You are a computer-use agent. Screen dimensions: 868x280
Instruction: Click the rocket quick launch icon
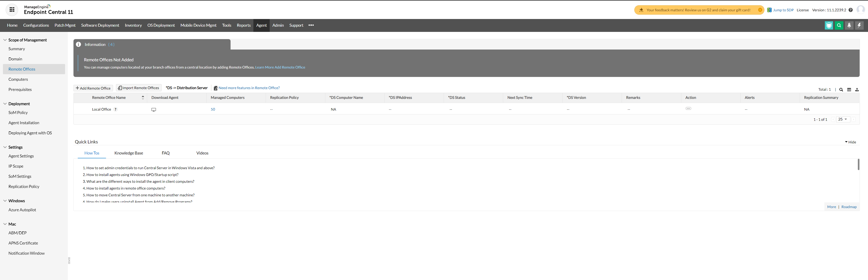click(x=849, y=25)
